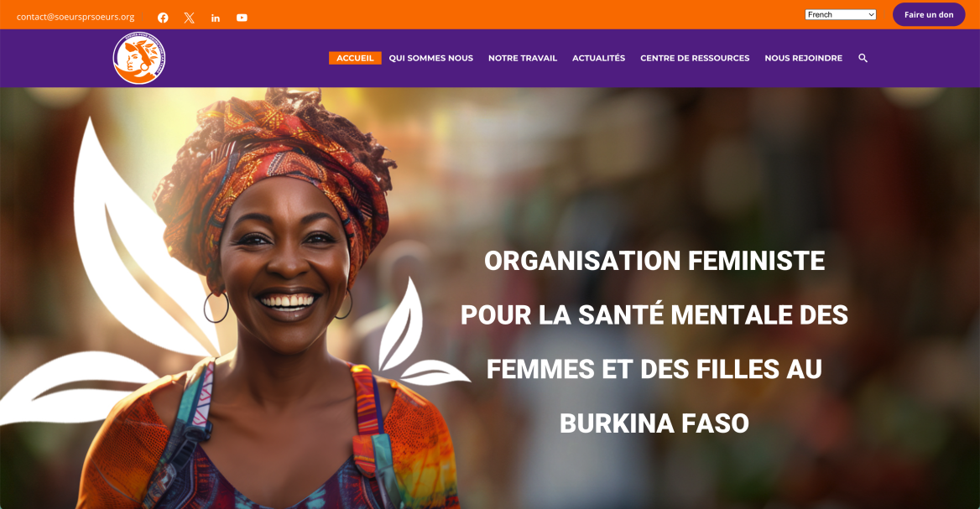This screenshot has width=980, height=509.
Task: Open the QUI SOMMES NOUS menu
Action: 431,58
